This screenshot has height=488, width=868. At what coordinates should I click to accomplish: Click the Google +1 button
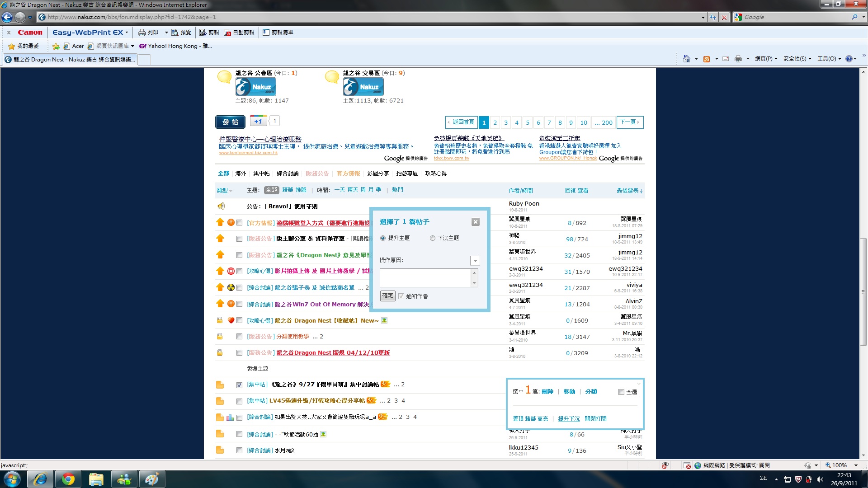(258, 121)
